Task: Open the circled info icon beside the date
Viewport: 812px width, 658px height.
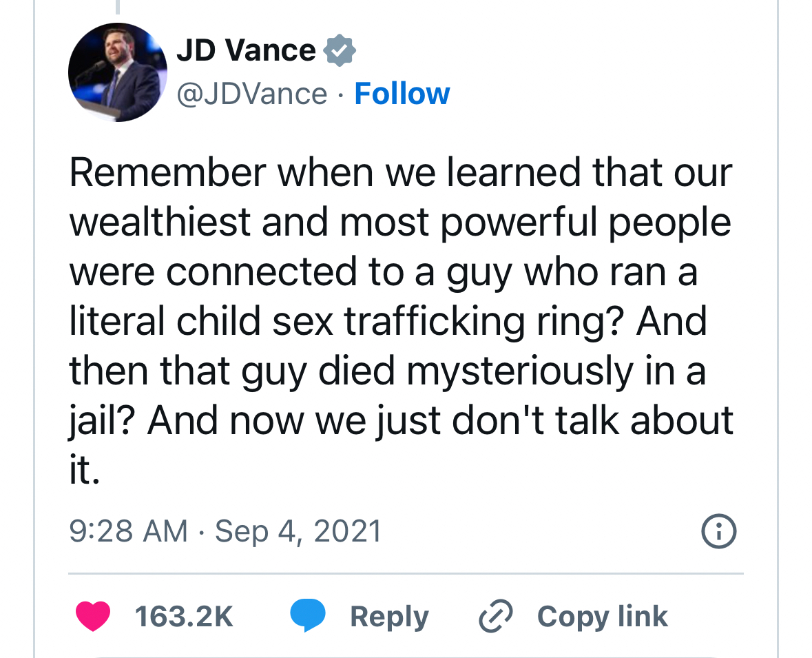Action: pos(718,532)
